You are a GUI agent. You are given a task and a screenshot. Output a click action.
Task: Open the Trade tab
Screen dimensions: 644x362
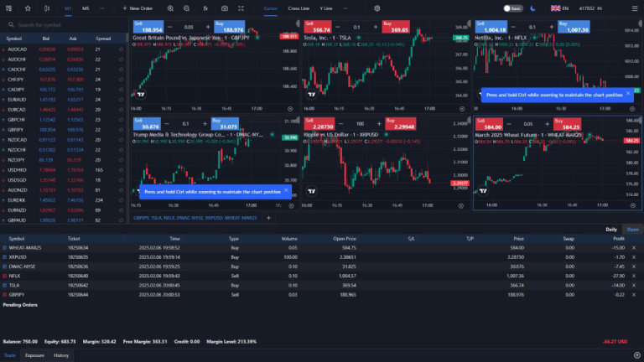(x=10, y=355)
